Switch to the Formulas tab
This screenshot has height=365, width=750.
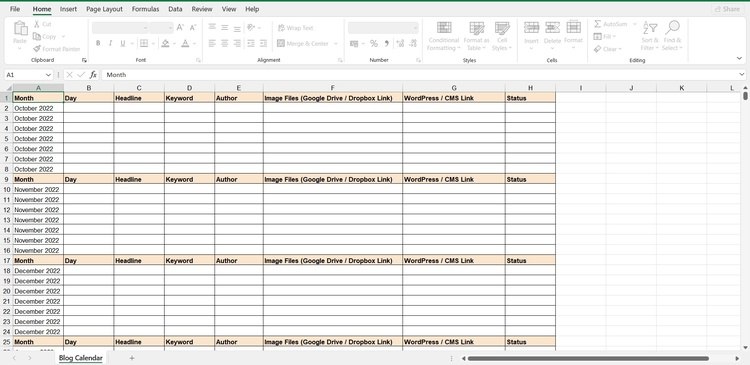[x=145, y=9]
